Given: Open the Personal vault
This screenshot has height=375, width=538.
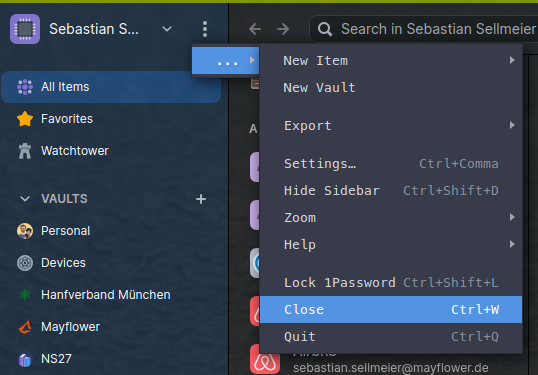Looking at the screenshot, I should coord(111,231).
